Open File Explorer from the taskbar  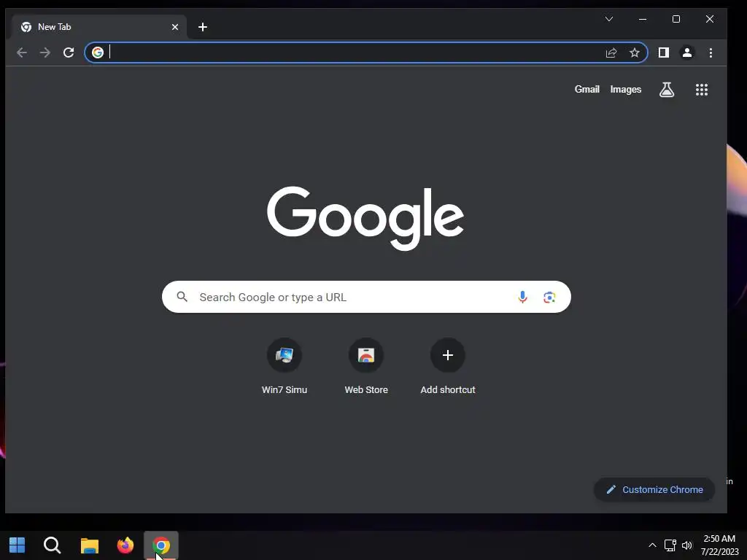pyautogui.click(x=89, y=545)
